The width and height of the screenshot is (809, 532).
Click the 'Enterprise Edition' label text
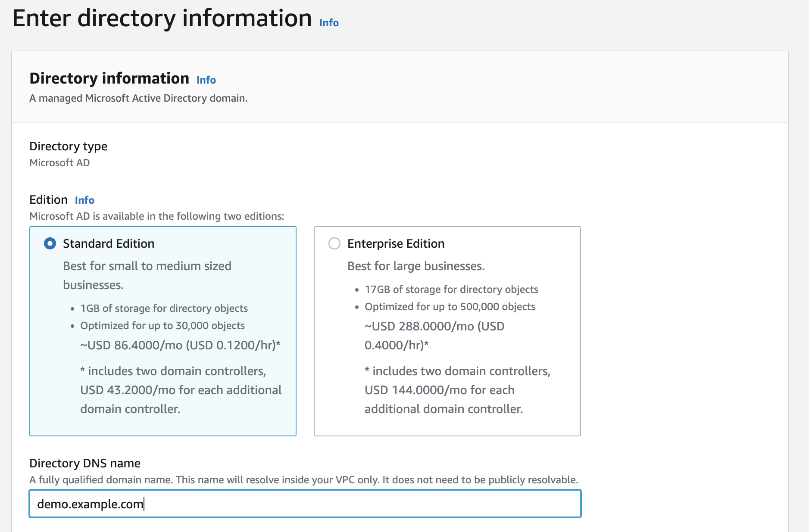[x=396, y=244]
